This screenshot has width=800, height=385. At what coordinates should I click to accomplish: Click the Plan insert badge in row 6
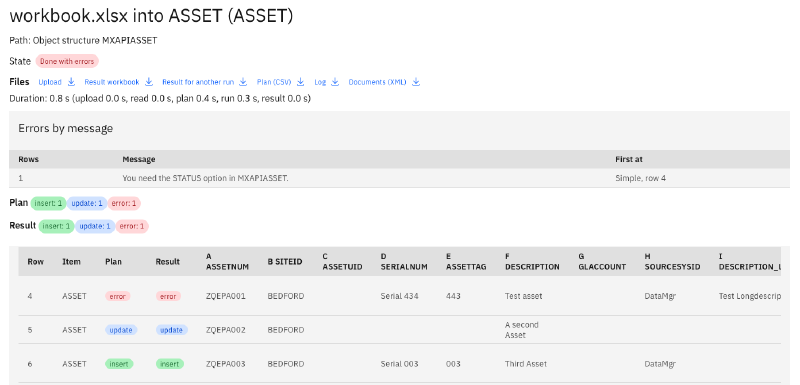119,364
